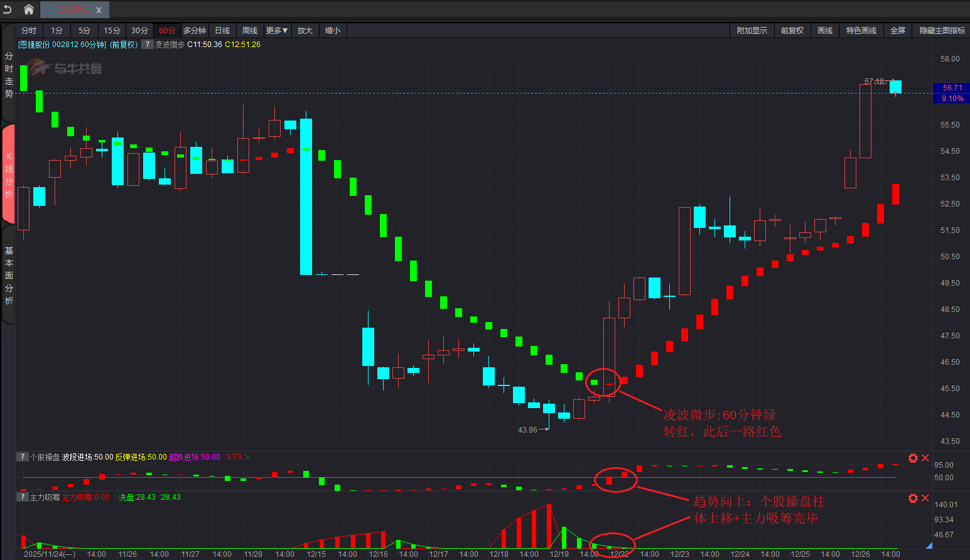Switch to 日线 daily chart period
This screenshot has height=560, width=970.
tap(222, 31)
